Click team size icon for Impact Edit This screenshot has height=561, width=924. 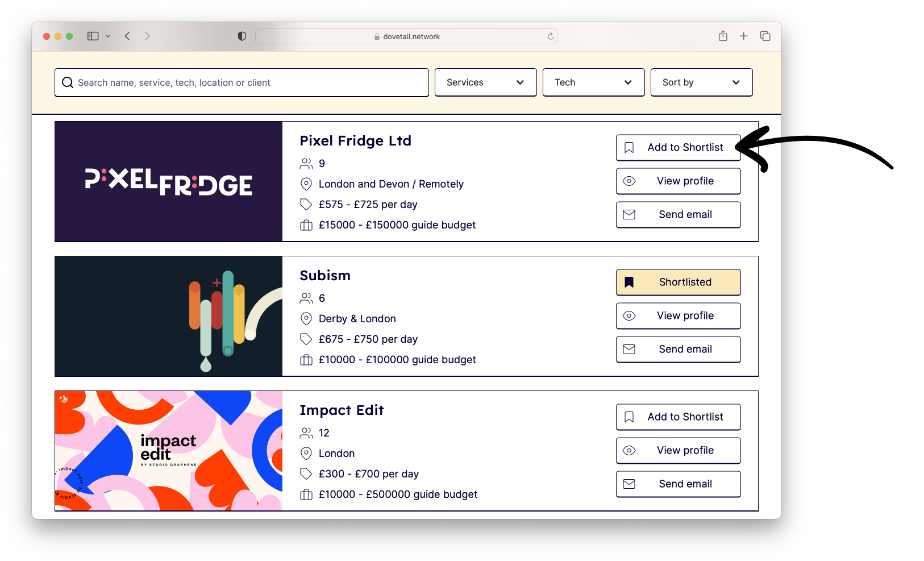[306, 433]
